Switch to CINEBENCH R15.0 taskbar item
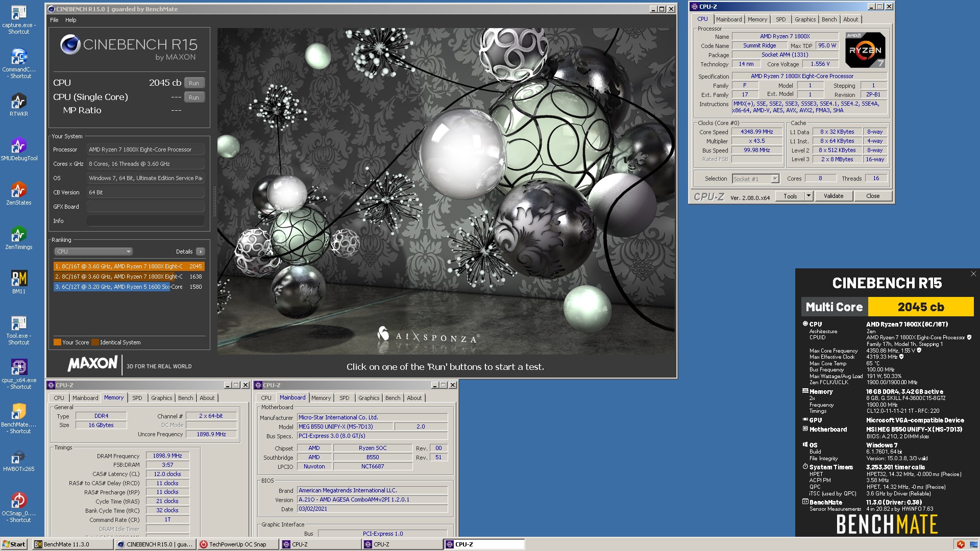980x551 pixels. pos(156,544)
